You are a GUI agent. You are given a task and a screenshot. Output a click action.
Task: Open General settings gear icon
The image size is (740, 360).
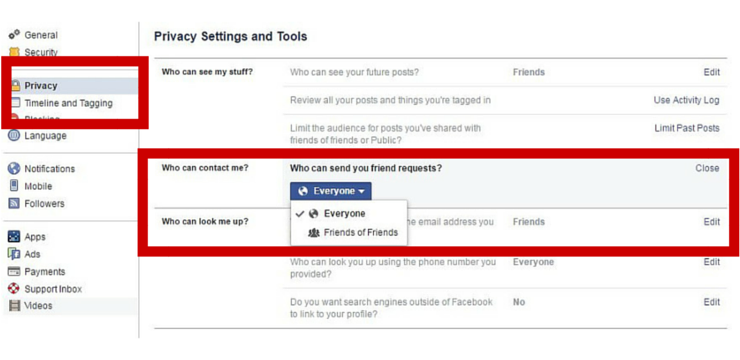coord(14,34)
